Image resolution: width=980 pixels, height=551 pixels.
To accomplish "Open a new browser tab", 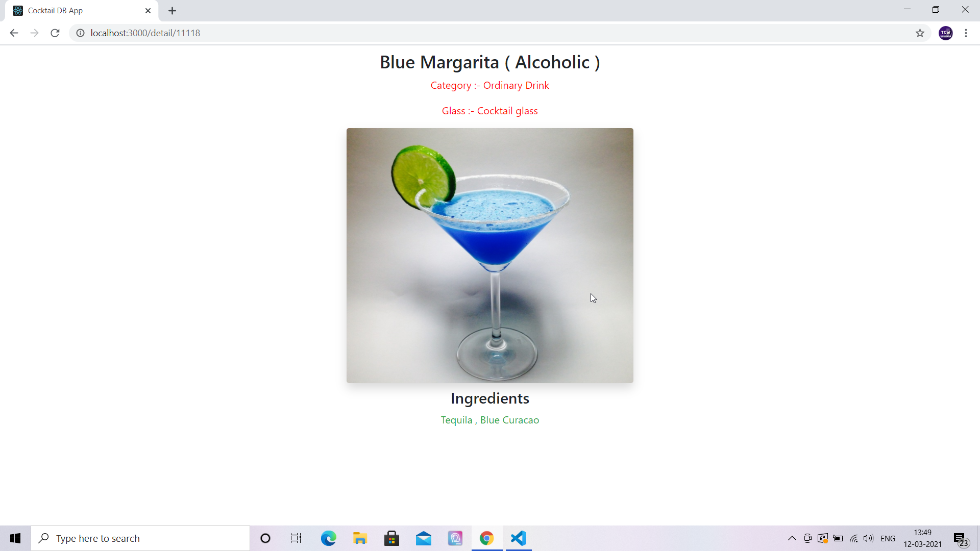I will point(173,11).
